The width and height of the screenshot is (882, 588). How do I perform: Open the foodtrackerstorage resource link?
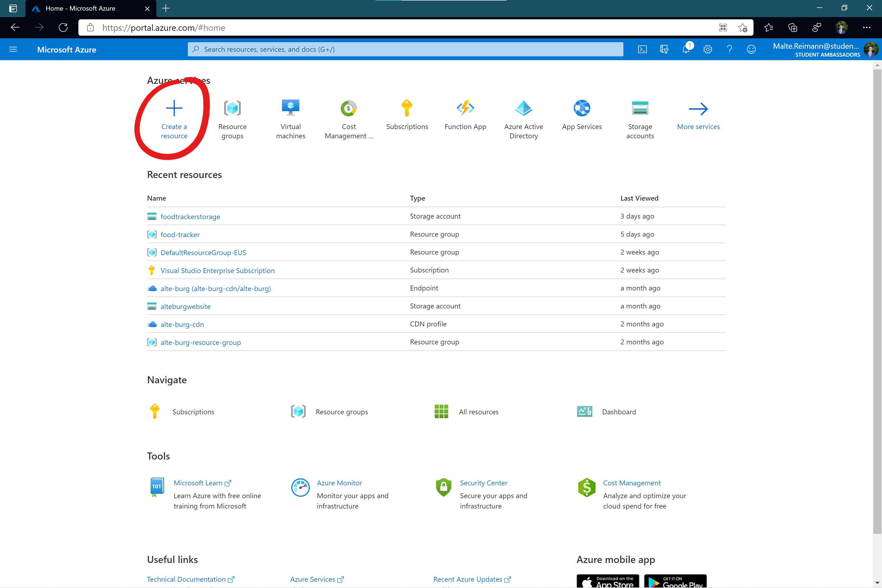pyautogui.click(x=190, y=216)
